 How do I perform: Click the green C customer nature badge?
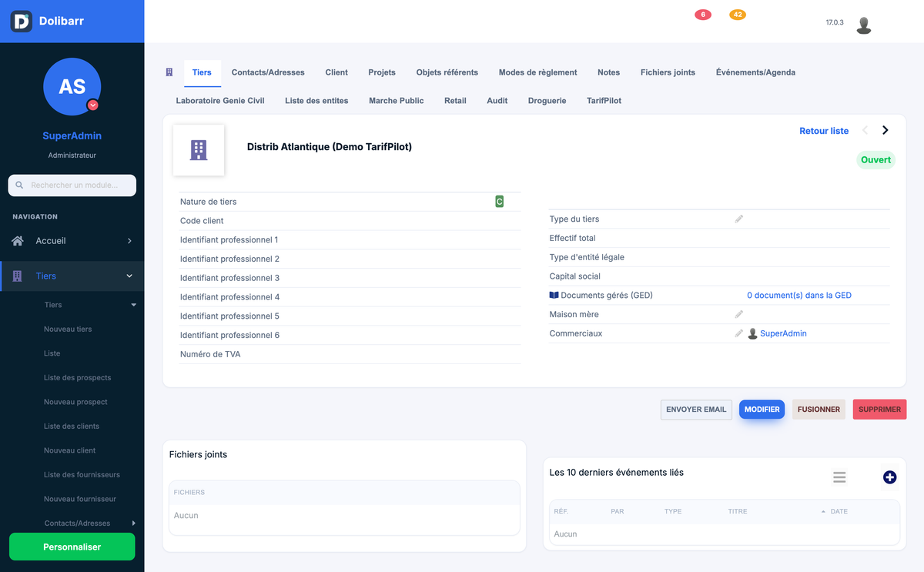click(499, 202)
